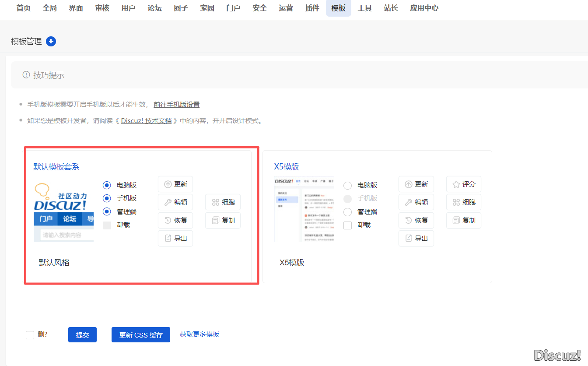Check the 卸载 checkbox for X5模版
The height and width of the screenshot is (366, 588).
[x=347, y=225]
